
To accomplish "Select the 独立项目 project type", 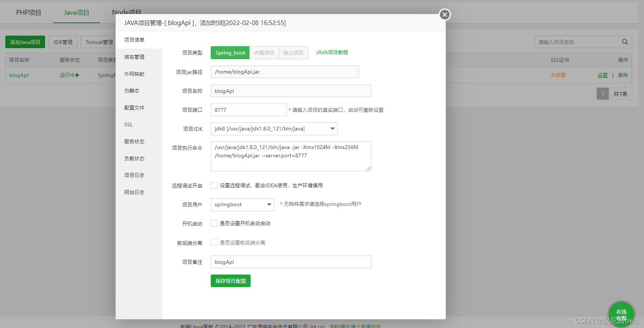I will pos(293,53).
